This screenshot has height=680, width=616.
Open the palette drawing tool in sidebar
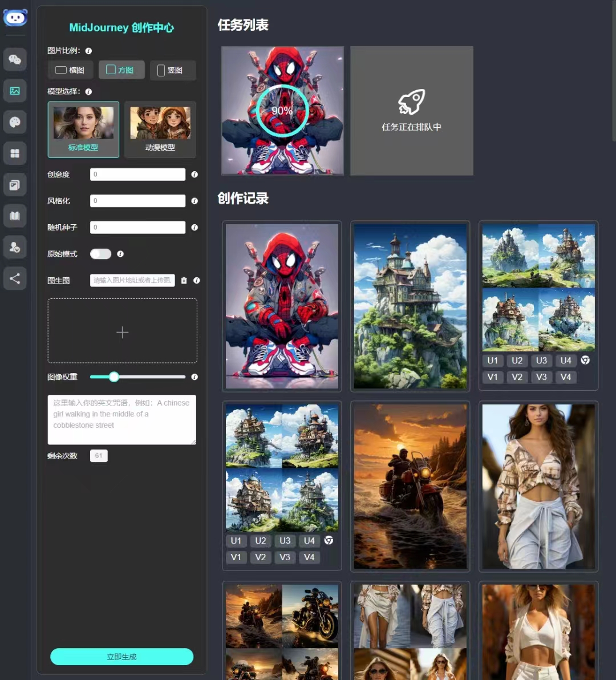pyautogui.click(x=15, y=122)
